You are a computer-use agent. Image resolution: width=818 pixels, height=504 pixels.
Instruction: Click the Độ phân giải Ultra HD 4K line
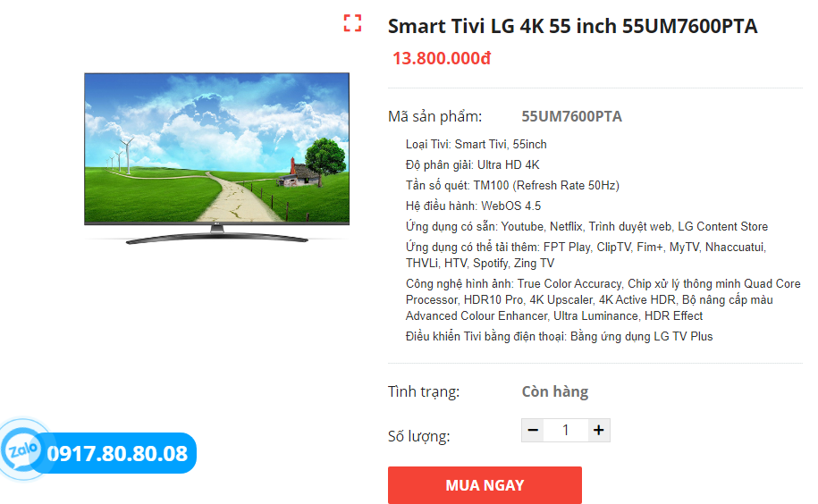coord(473,164)
